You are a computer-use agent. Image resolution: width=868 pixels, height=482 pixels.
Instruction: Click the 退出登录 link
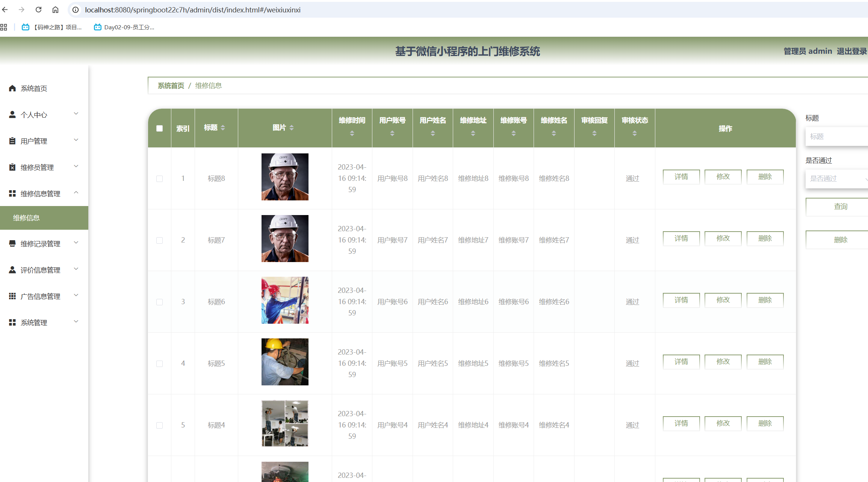pyautogui.click(x=851, y=51)
